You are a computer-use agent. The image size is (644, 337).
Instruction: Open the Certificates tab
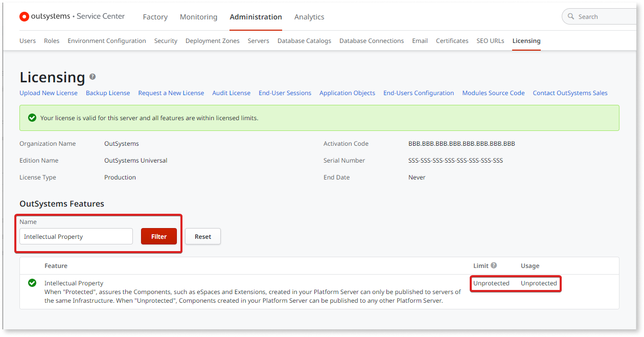tap(452, 41)
